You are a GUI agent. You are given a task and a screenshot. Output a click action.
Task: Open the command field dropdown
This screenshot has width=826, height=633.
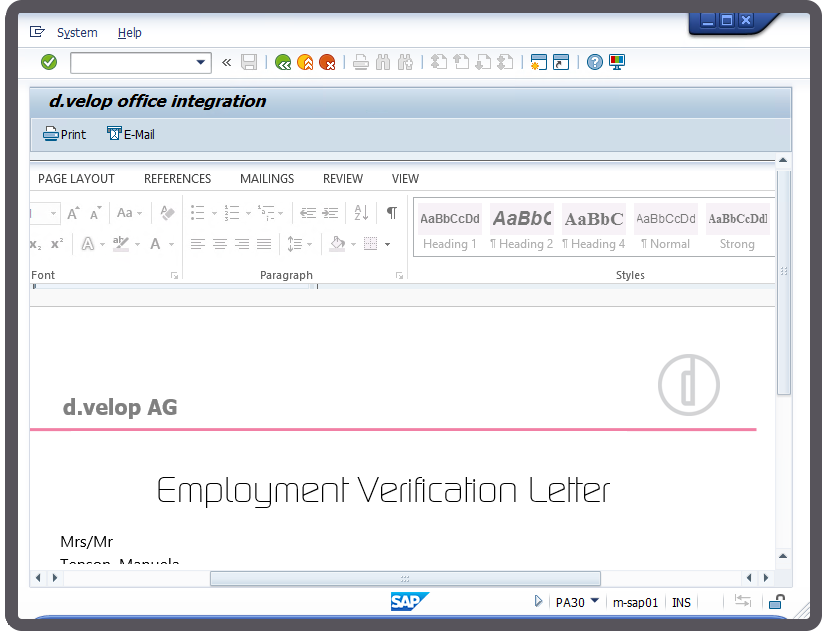(200, 62)
